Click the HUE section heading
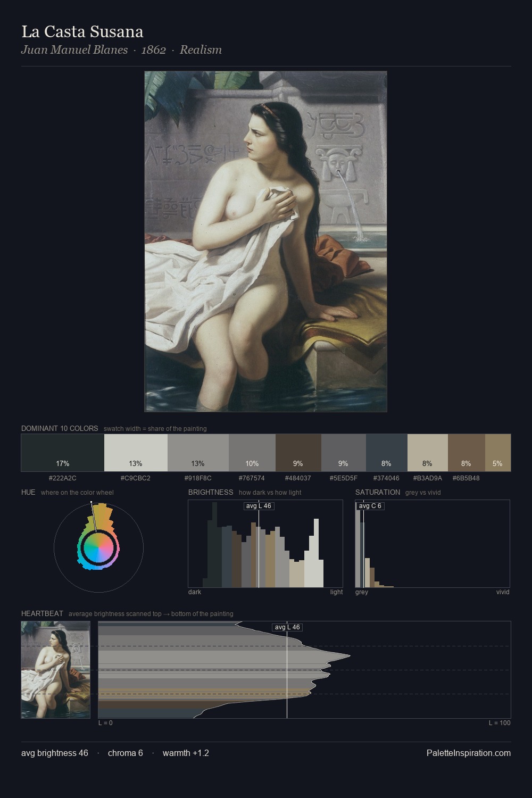 point(28,492)
